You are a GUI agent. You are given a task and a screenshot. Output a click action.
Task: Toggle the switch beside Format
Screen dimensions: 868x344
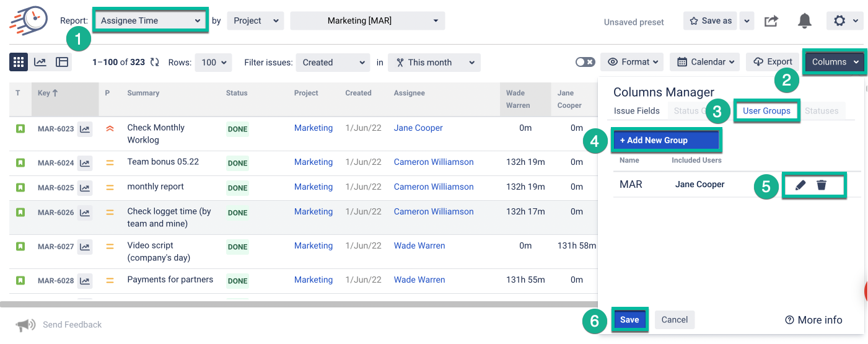point(585,62)
